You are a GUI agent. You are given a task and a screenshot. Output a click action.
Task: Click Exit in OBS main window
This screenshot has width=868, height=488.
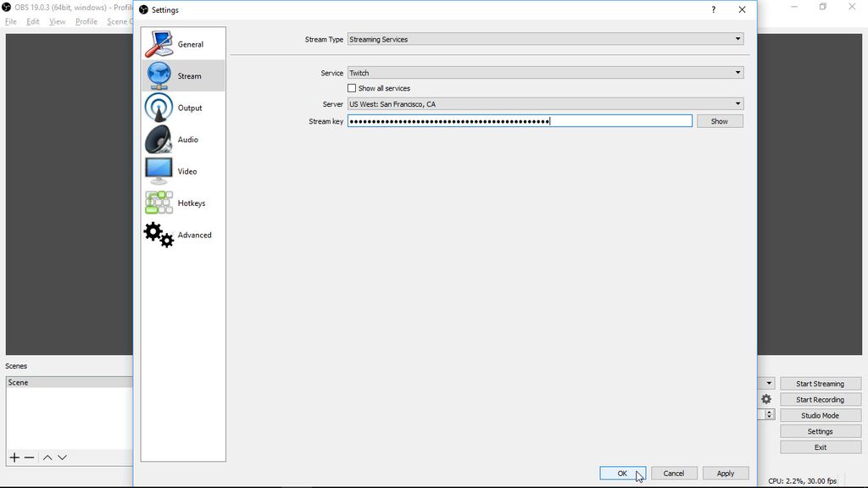point(821,447)
